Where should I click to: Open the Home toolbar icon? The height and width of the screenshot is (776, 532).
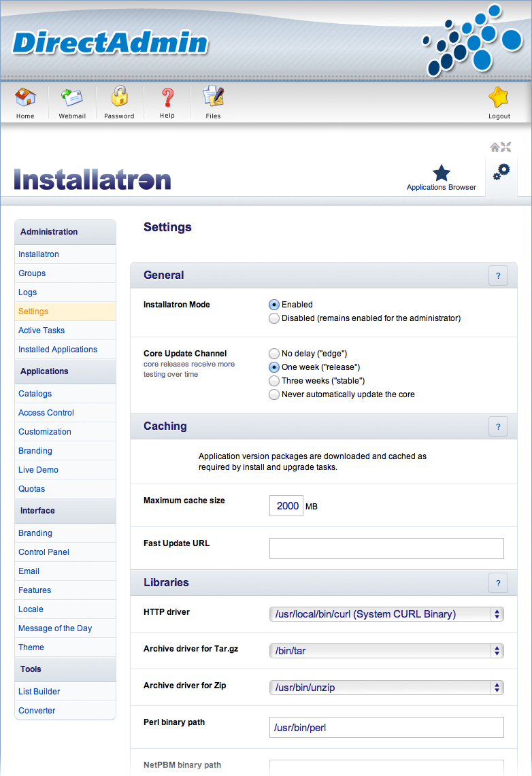[25, 97]
